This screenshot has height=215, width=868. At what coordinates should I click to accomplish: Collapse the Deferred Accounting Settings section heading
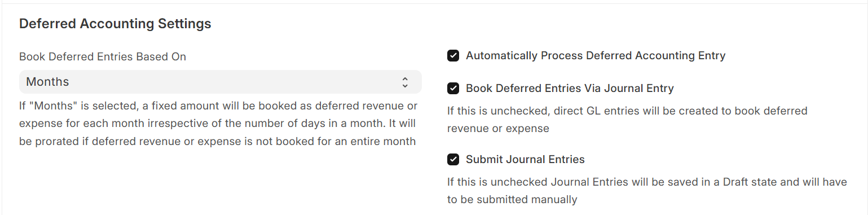pos(115,24)
